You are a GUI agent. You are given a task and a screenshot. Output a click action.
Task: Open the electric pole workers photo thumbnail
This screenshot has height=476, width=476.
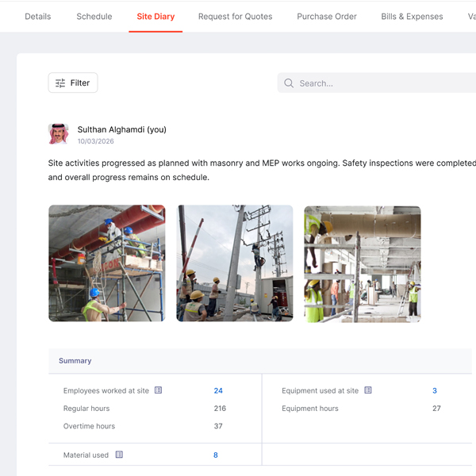coord(235,263)
